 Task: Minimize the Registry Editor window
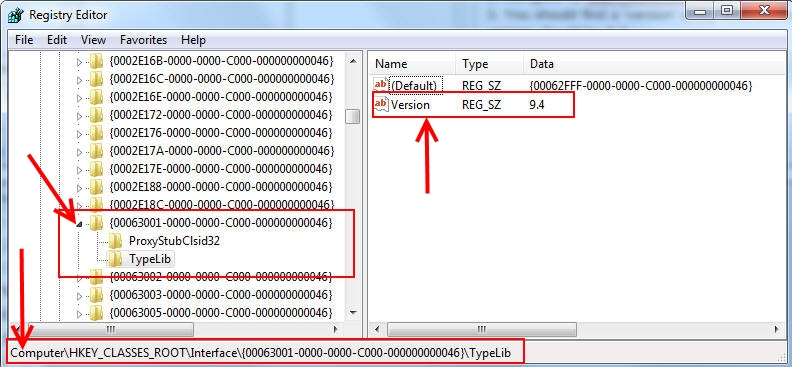click(x=701, y=10)
